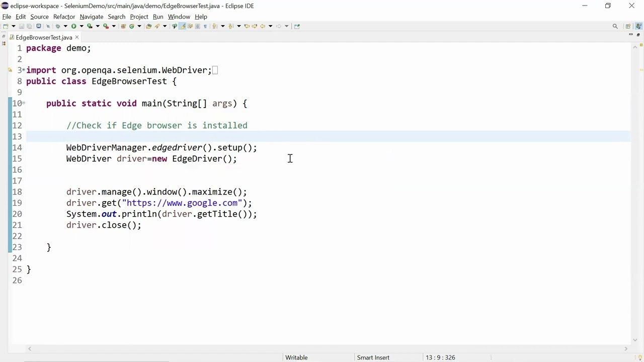The image size is (644, 362).
Task: Expand the folded imports on line 3
Action: click(24, 70)
